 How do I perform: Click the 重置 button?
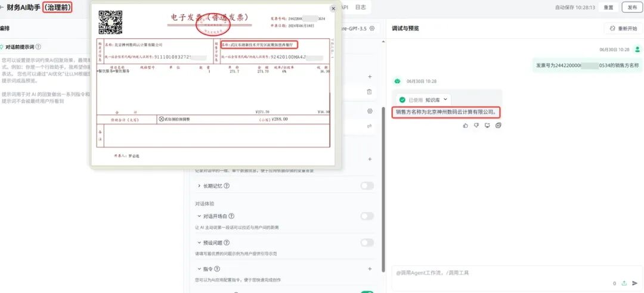pos(608,7)
